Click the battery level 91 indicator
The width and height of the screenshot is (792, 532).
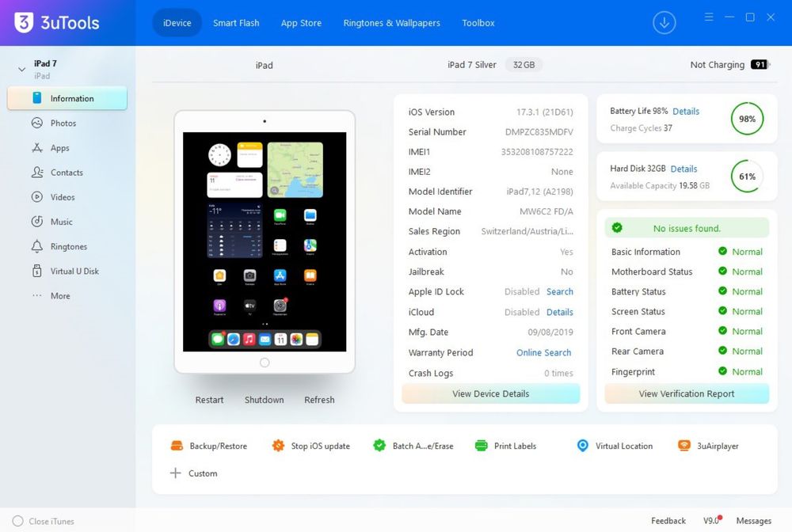tap(760, 65)
